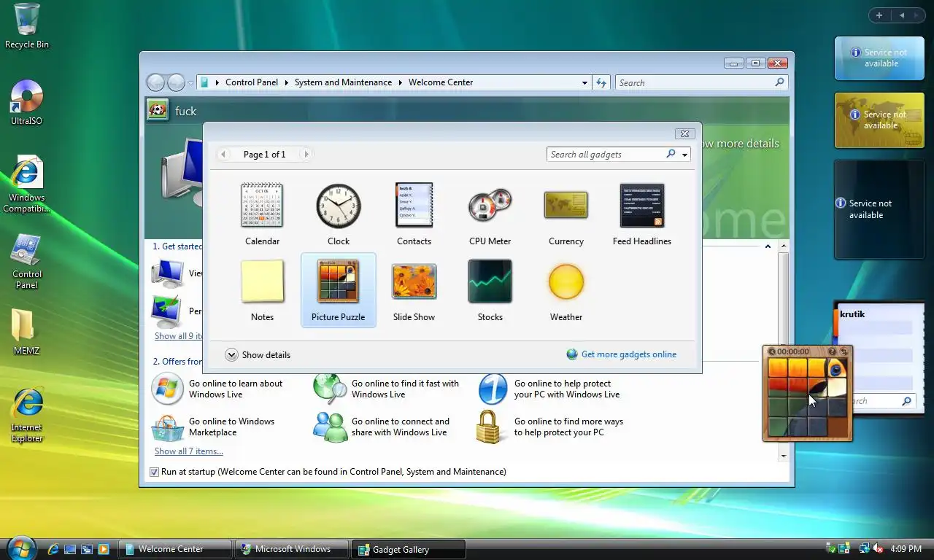Open the Search all gadgets dropdown arrow
Viewport: 934px width, 560px height.
point(684,155)
